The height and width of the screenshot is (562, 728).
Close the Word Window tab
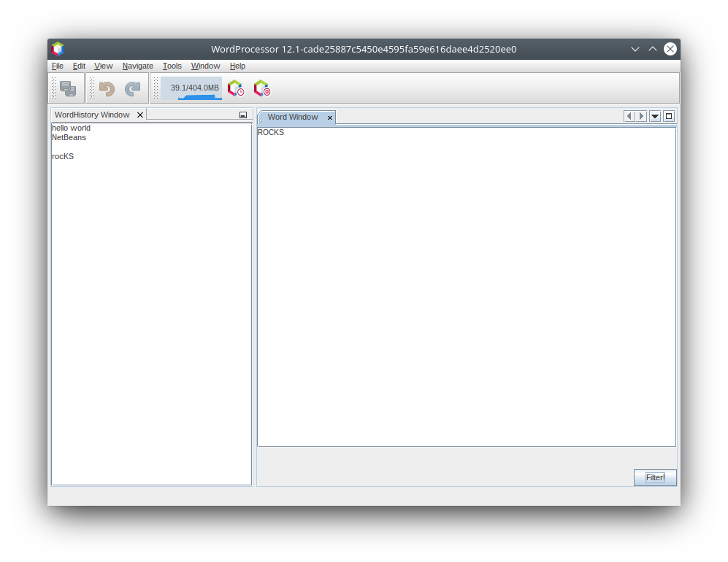[x=329, y=118]
